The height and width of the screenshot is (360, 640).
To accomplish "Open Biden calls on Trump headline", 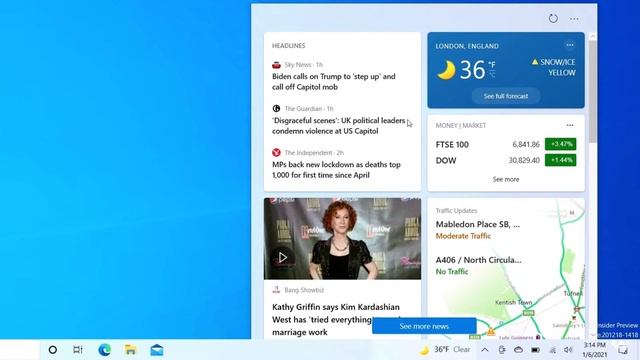I will pyautogui.click(x=334, y=82).
